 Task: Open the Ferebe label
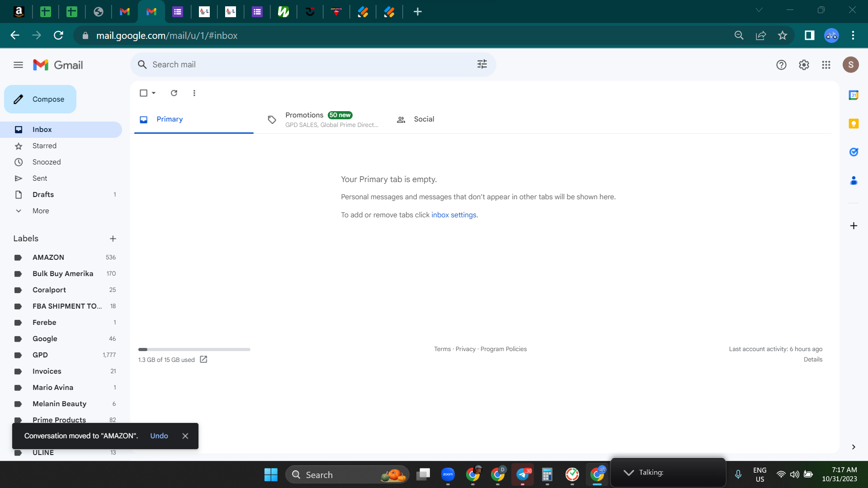(x=61, y=323)
